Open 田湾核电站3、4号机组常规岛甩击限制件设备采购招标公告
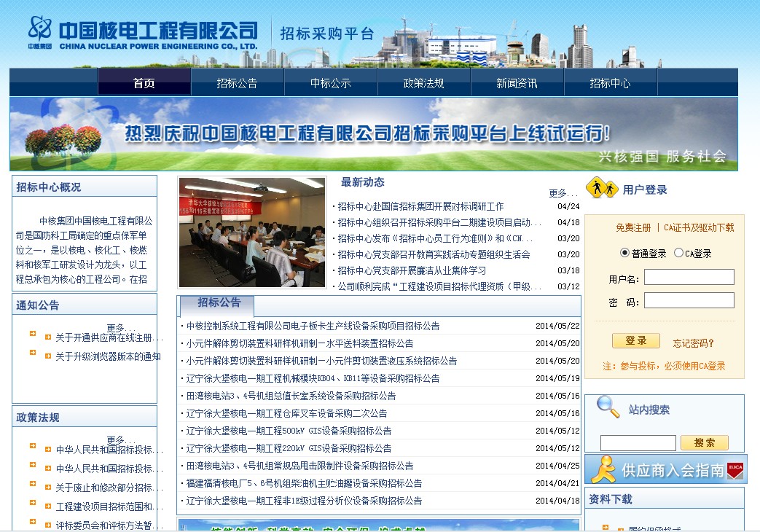The width and height of the screenshot is (760, 532). (x=300, y=466)
